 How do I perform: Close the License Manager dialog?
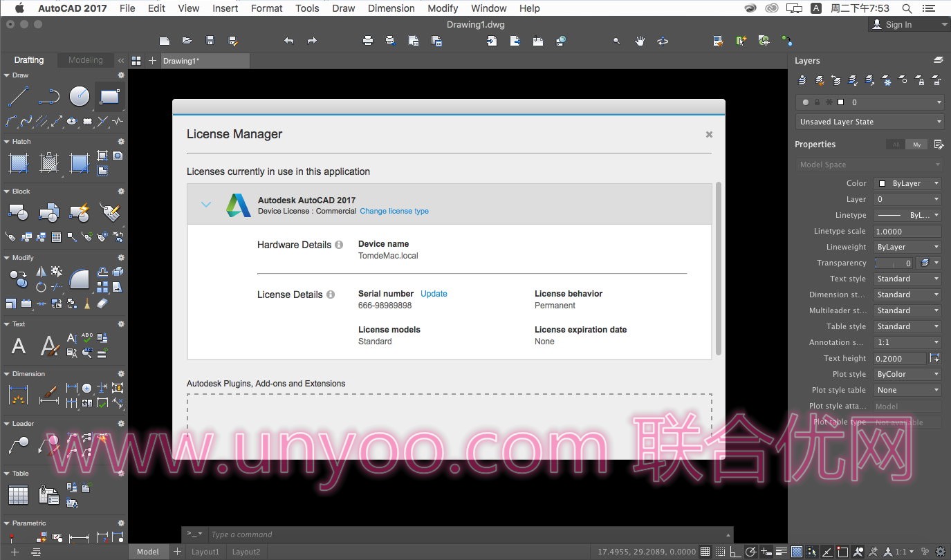tap(709, 135)
